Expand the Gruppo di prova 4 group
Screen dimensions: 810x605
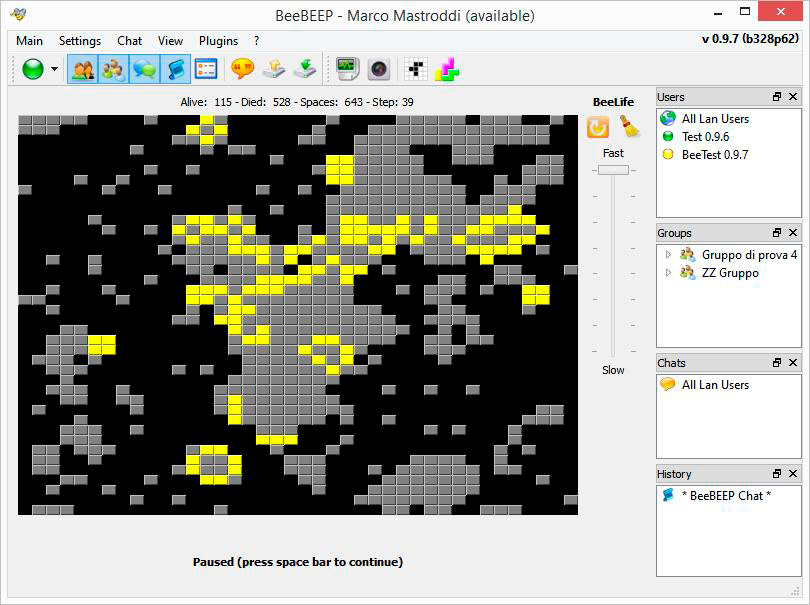[668, 255]
